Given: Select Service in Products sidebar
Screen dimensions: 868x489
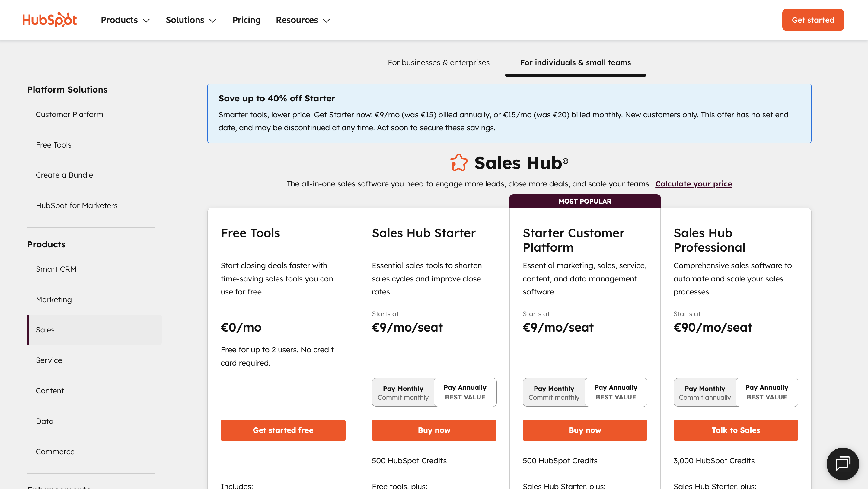Looking at the screenshot, I should coord(49,360).
